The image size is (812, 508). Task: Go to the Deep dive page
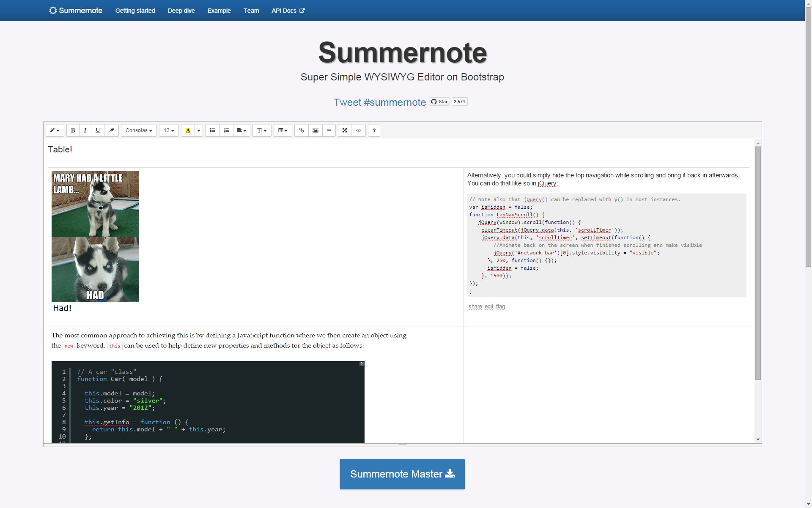pyautogui.click(x=181, y=11)
